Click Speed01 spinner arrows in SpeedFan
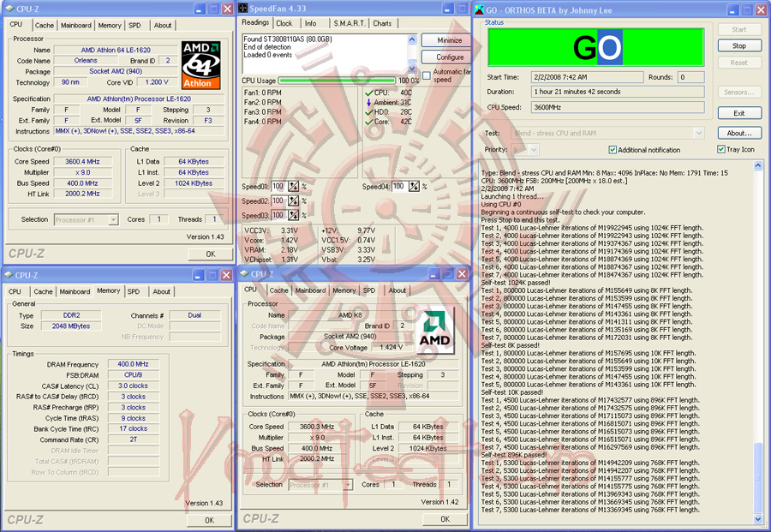The width and height of the screenshot is (771, 532). pos(293,187)
